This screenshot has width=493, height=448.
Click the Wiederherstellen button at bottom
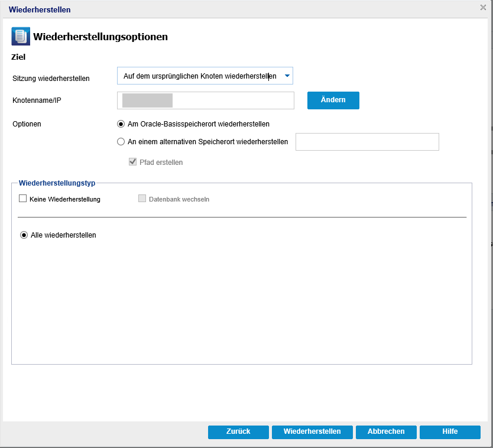[312, 432]
